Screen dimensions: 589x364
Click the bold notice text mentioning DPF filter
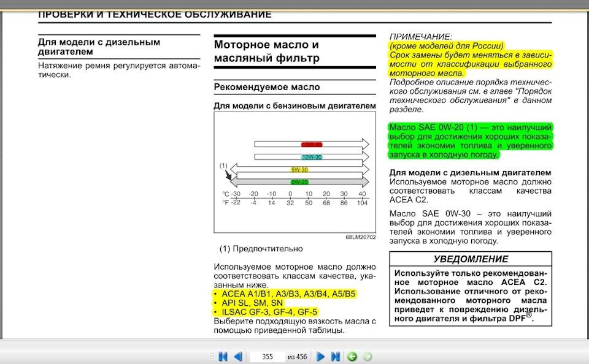pyautogui.click(x=471, y=296)
